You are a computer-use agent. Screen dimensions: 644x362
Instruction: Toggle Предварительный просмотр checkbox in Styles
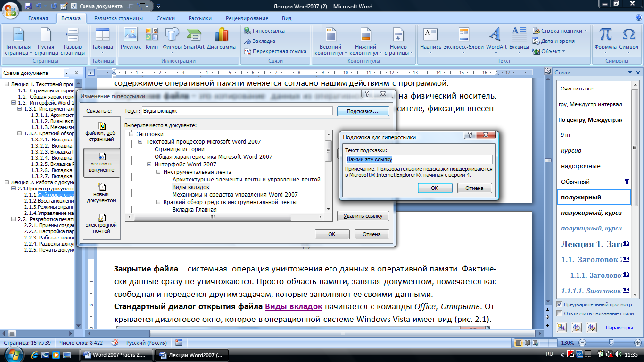pos(560,304)
